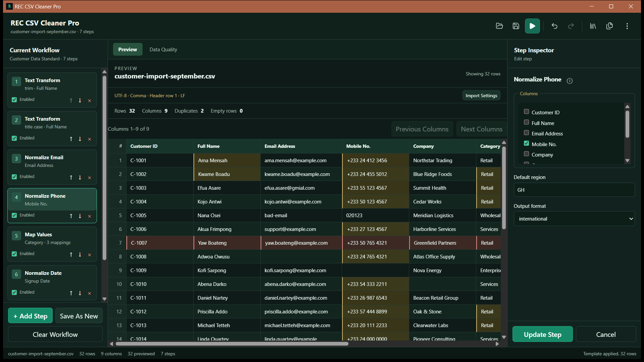Cancel step editing

[x=605, y=335]
